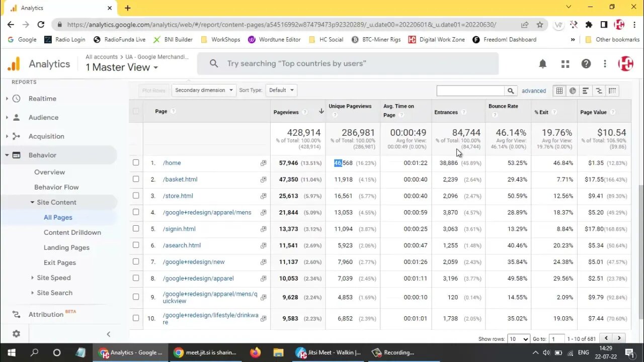
Task: Open the Google apps grid icon
Action: click(565, 64)
